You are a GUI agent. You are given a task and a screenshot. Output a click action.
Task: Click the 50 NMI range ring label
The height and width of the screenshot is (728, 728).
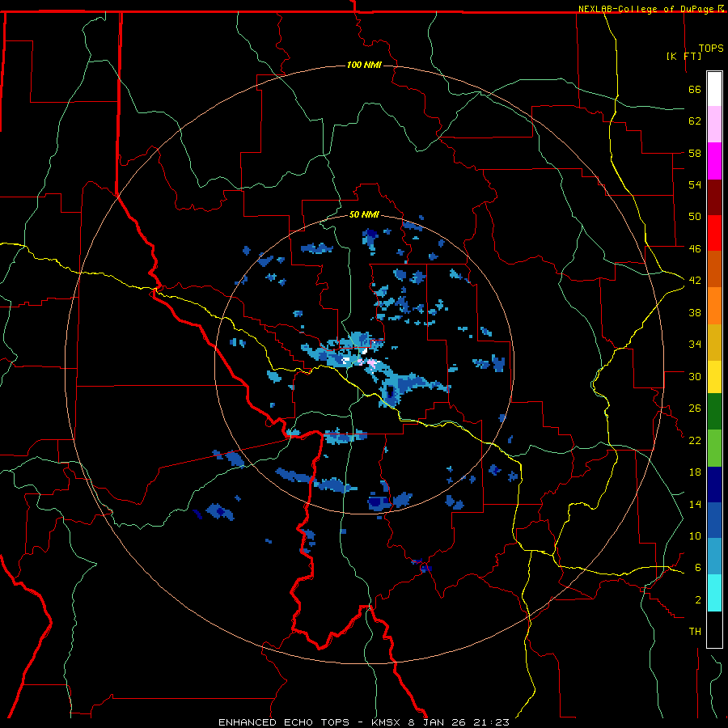coord(364,214)
